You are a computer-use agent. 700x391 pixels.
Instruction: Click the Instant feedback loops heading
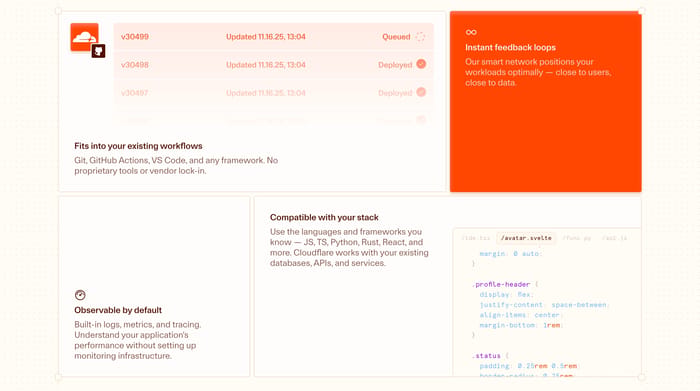coord(510,47)
